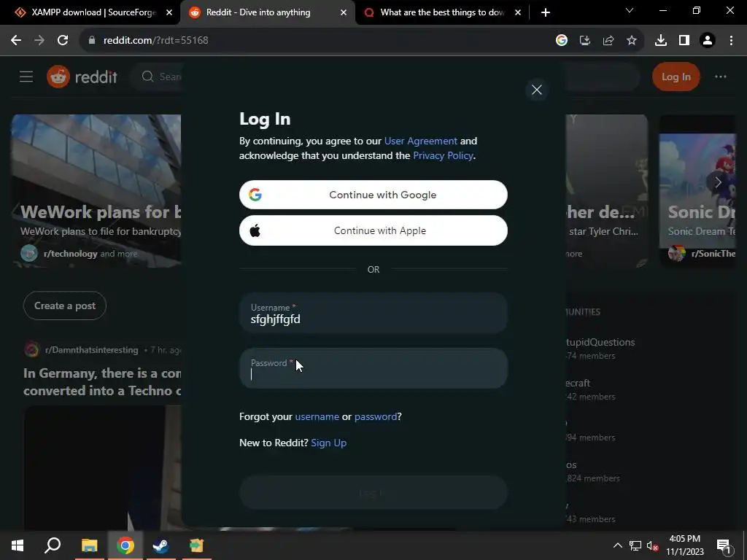Open Chrome three-dot menu

(x=731, y=41)
